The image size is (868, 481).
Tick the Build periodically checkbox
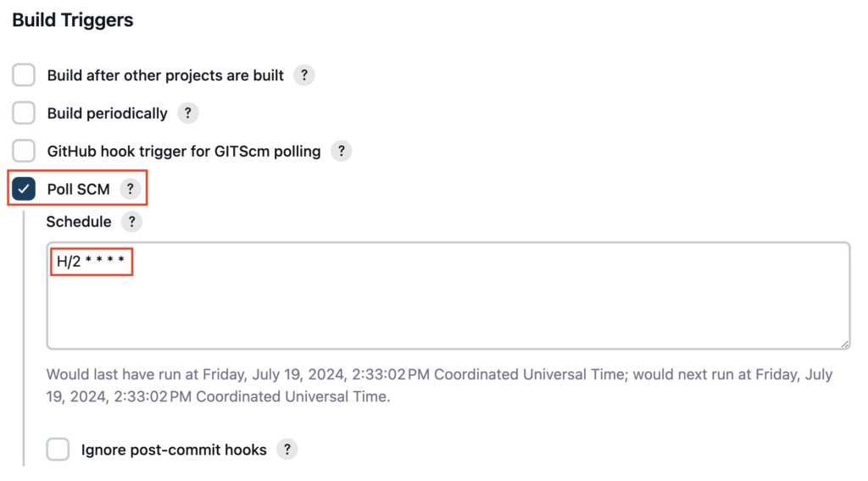[24, 113]
